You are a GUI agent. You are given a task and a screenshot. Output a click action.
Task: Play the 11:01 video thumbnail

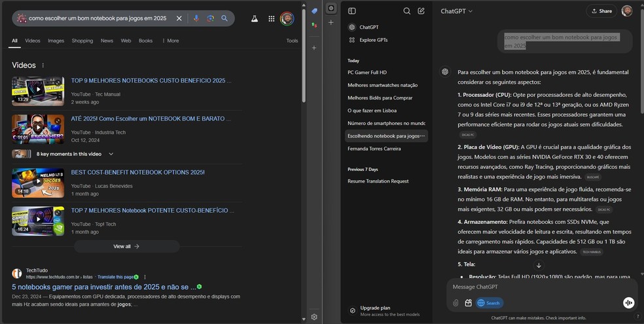pyautogui.click(x=38, y=129)
